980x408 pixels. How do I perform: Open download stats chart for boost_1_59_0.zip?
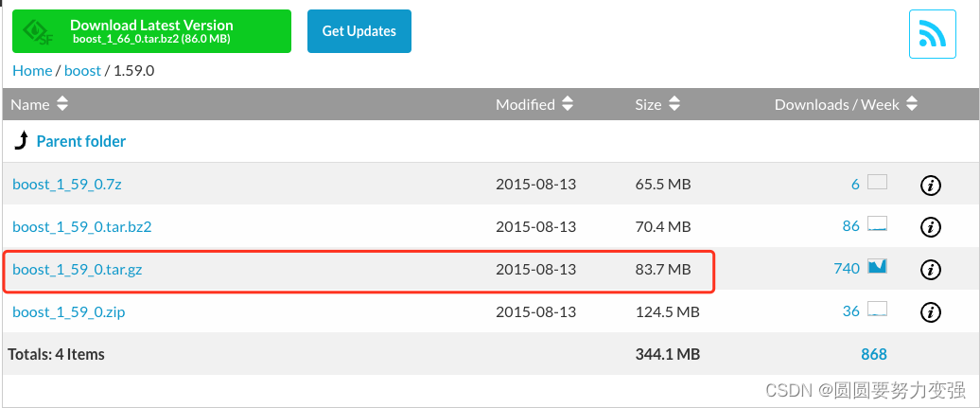click(x=878, y=309)
